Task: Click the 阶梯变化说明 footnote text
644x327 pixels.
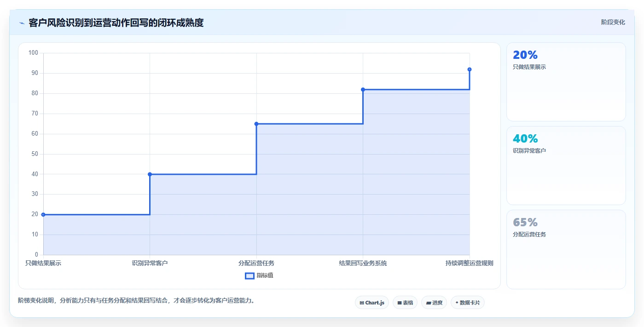Action: tap(136, 301)
